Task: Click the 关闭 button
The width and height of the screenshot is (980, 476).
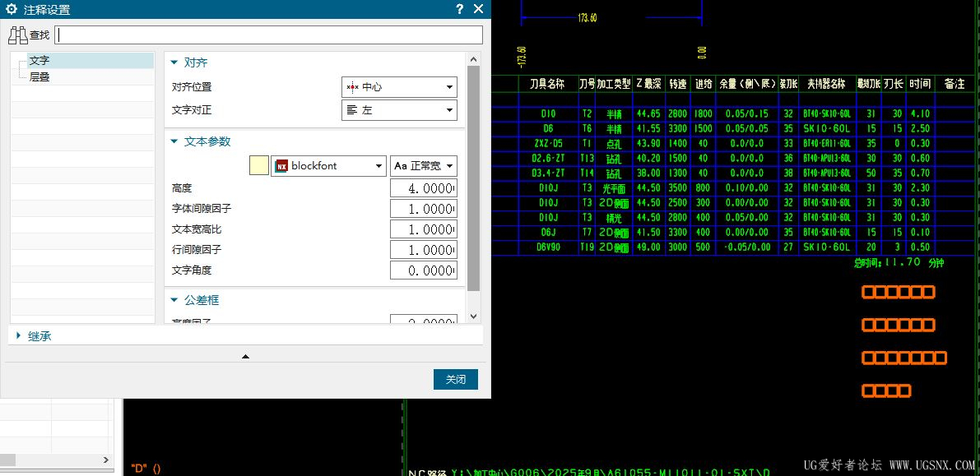Action: click(456, 379)
